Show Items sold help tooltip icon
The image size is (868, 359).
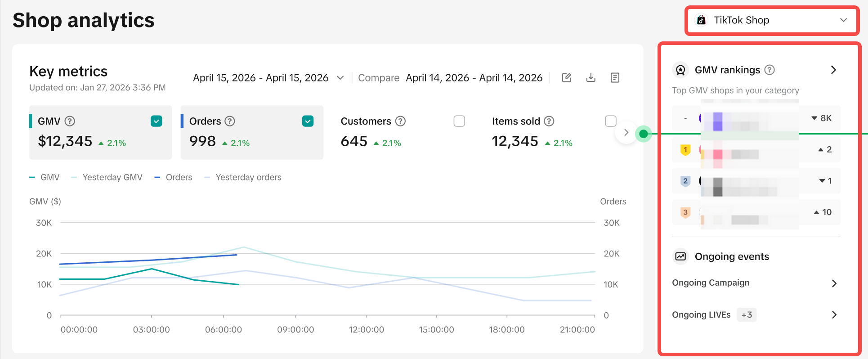[x=549, y=121]
